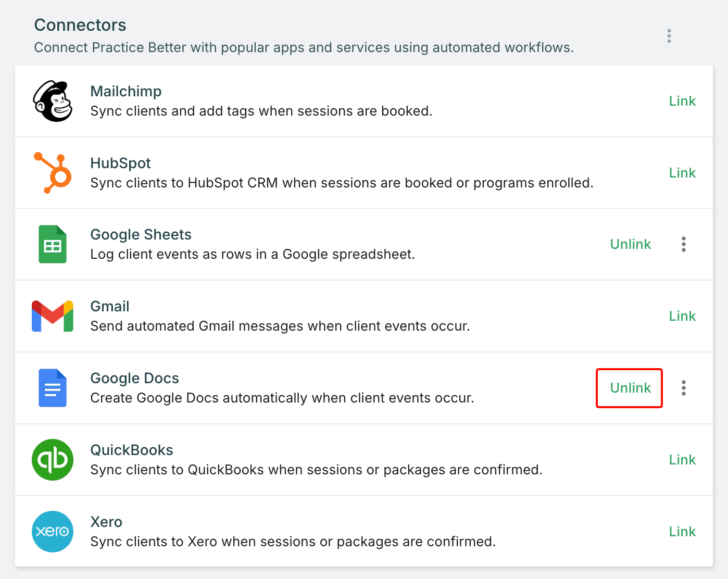Click the green QuickBooks logo icon

coord(53,460)
